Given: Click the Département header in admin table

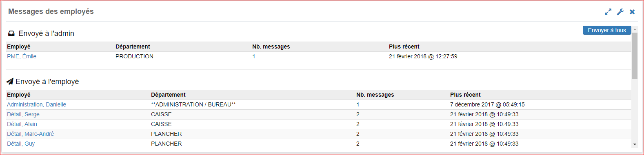Looking at the screenshot, I should [133, 46].
